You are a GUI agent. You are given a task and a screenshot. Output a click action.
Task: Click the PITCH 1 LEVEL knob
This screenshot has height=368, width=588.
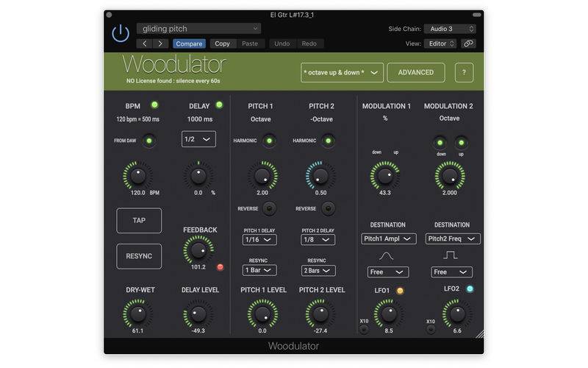pos(262,314)
